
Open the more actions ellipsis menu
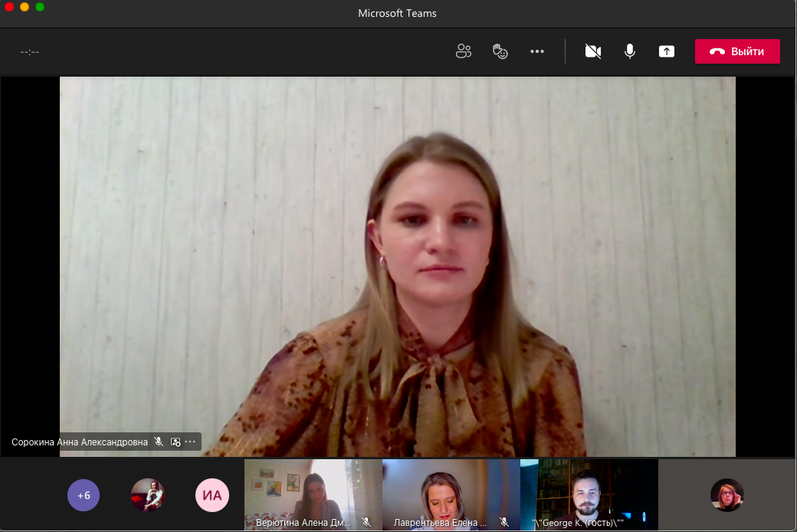(536, 51)
